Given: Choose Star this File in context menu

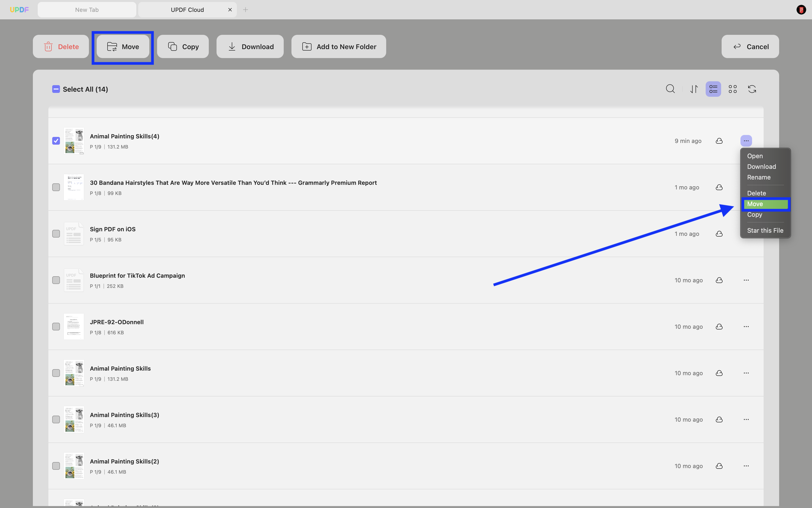Looking at the screenshot, I should pos(765,231).
